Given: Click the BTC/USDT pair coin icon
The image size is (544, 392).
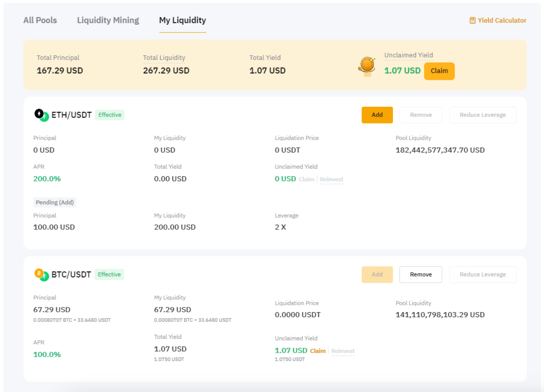Looking at the screenshot, I should coord(41,274).
